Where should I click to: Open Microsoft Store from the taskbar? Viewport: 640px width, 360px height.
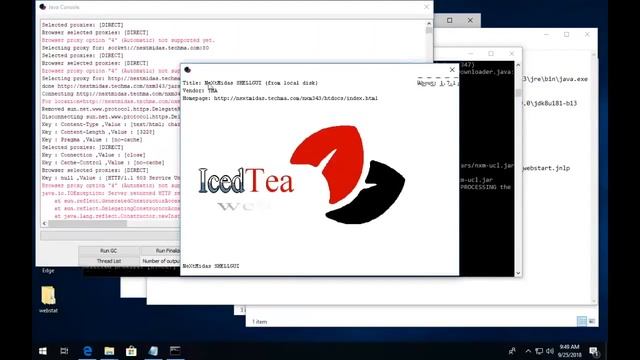click(131, 351)
